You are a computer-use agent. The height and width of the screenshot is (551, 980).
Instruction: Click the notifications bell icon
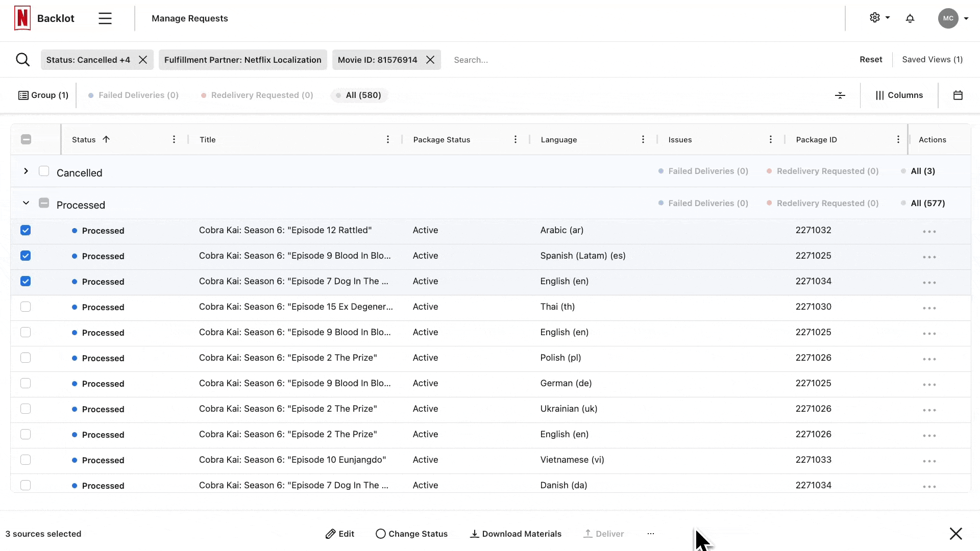coord(910,18)
